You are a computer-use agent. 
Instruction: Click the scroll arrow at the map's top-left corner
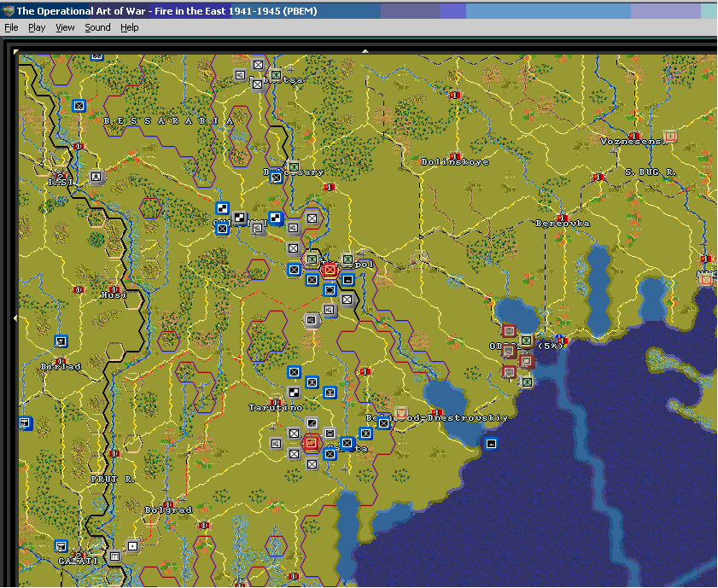point(16,52)
